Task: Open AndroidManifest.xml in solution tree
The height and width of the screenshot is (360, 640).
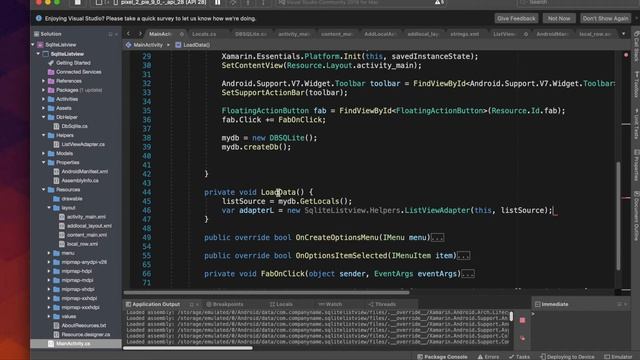Action: (84, 171)
